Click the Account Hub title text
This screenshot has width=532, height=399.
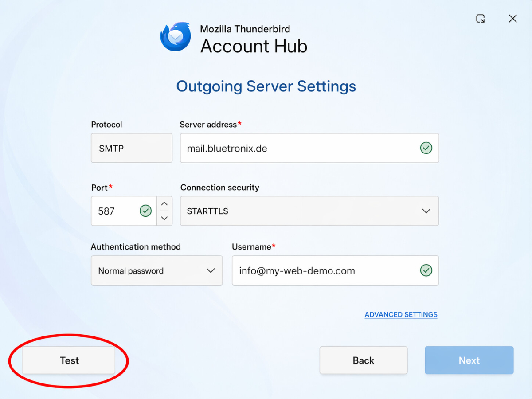(x=254, y=46)
